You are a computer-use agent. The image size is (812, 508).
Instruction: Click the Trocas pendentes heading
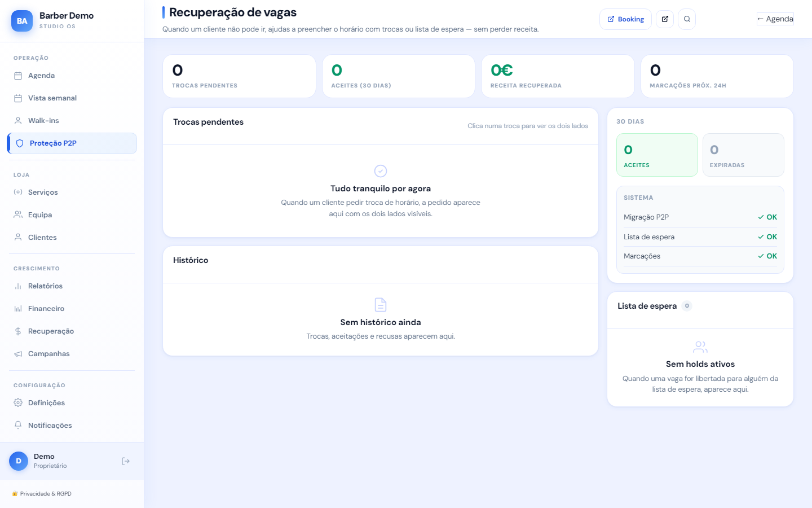click(208, 122)
